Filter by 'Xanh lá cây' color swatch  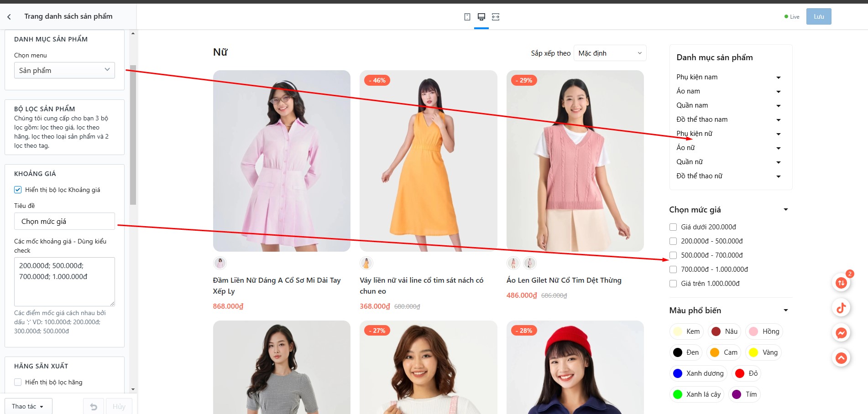(697, 394)
